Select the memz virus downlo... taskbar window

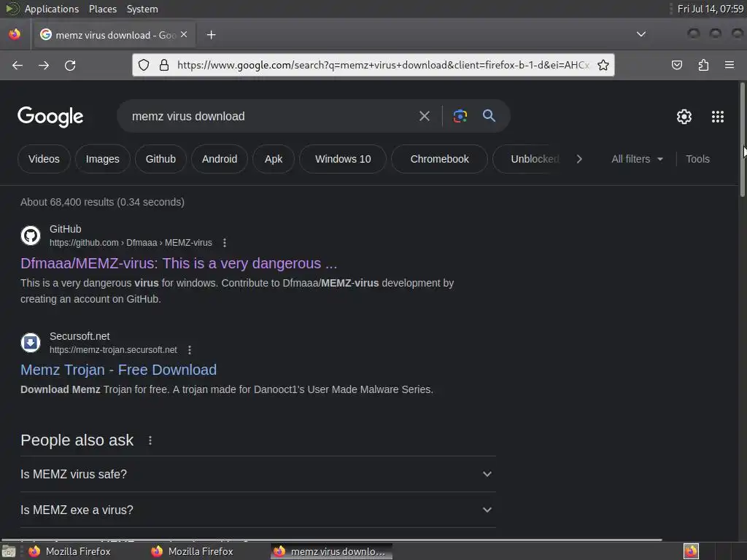[332, 551]
